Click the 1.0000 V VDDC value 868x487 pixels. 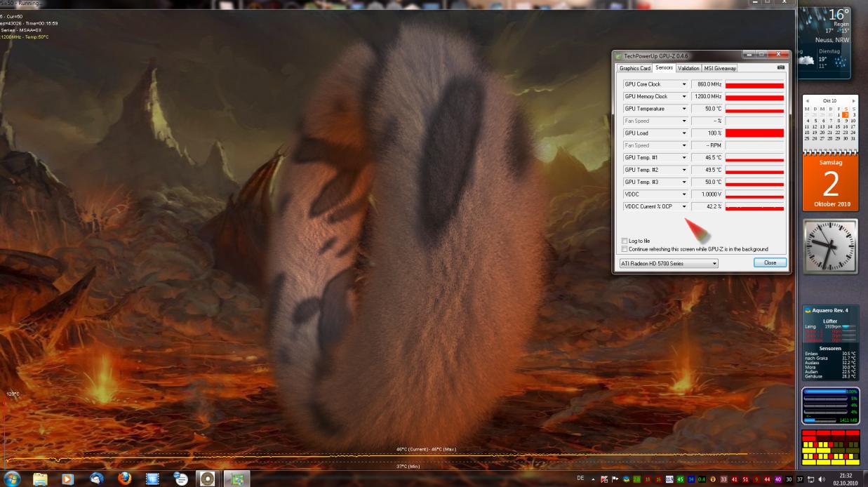click(707, 194)
